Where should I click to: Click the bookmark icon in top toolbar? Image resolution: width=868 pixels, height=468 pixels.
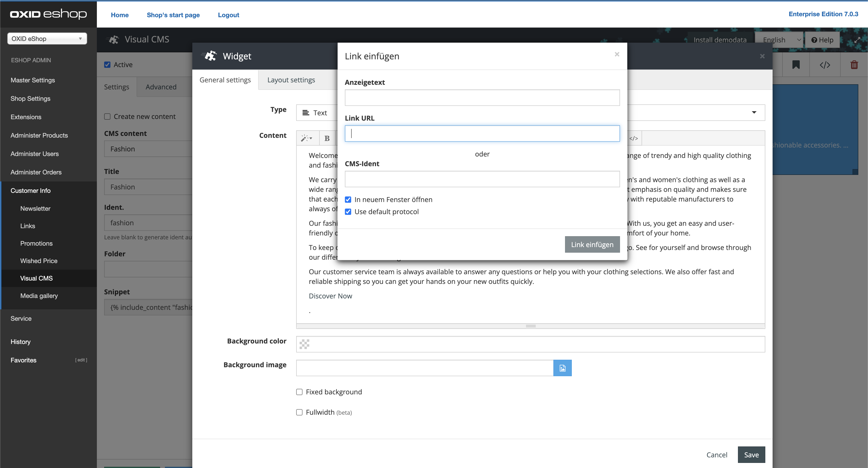pos(796,65)
